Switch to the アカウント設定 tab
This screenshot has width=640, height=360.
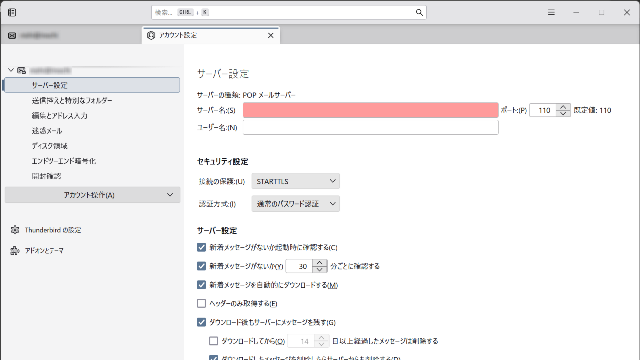click(211, 36)
